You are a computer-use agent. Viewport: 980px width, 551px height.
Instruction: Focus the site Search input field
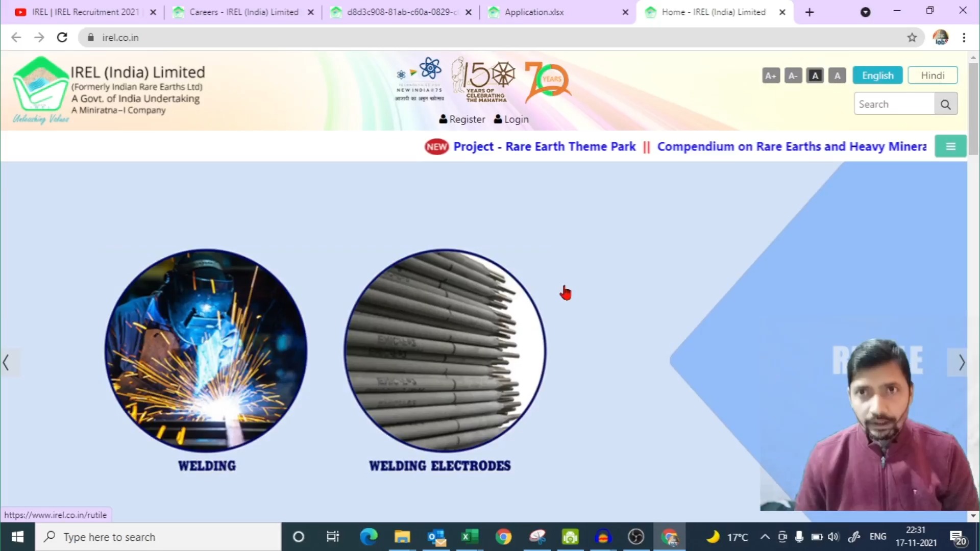[x=894, y=104]
